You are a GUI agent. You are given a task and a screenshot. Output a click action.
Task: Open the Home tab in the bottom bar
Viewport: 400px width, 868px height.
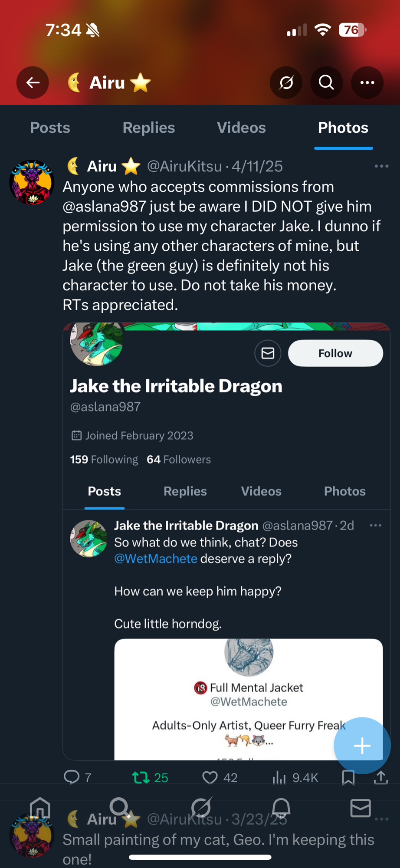pos(40,808)
